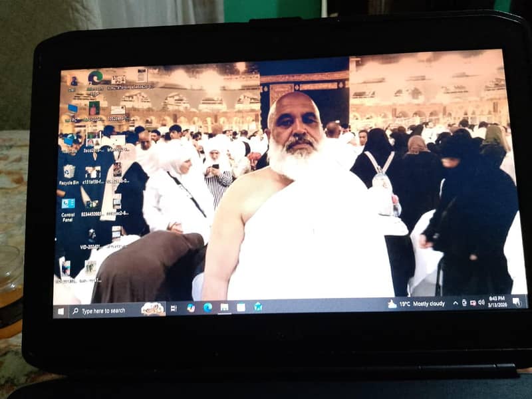Open Microsoft Edge from the taskbar

207,308
